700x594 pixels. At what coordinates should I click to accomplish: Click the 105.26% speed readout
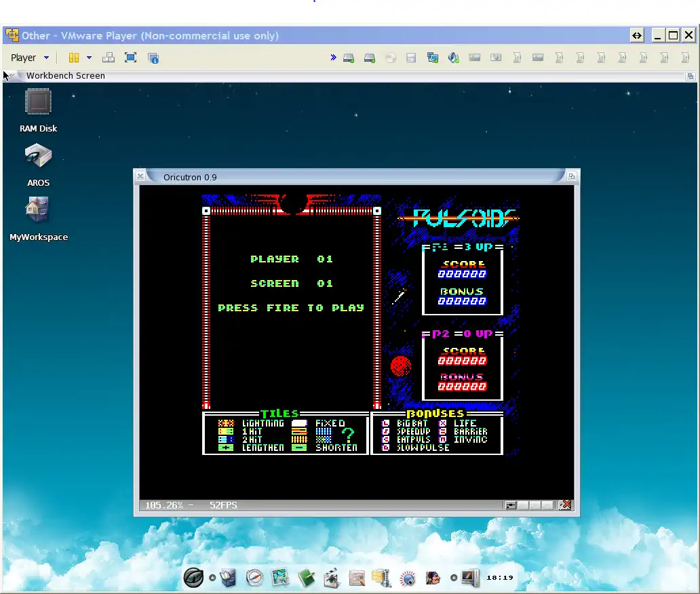tap(164, 505)
